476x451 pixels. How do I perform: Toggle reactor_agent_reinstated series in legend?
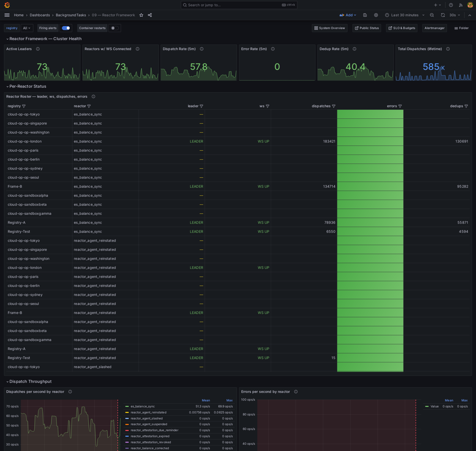pyautogui.click(x=148, y=412)
